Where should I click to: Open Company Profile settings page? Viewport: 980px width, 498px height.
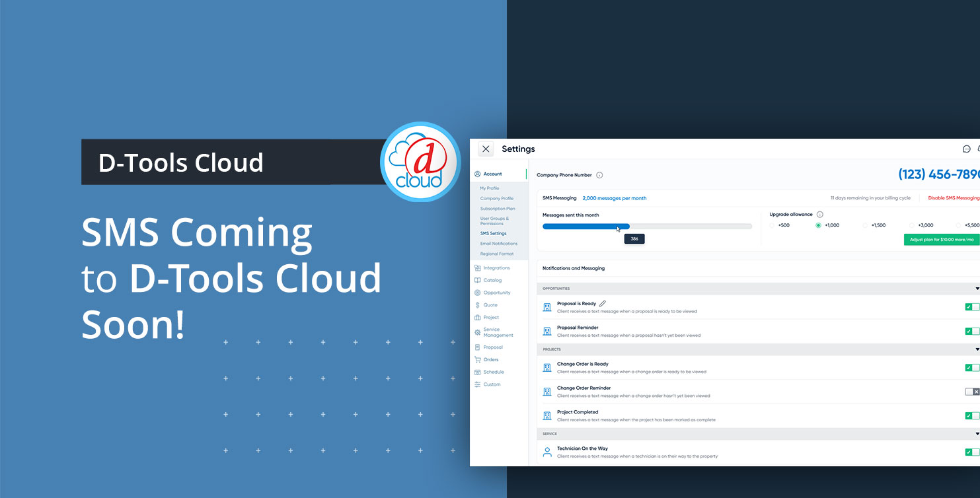pyautogui.click(x=497, y=199)
